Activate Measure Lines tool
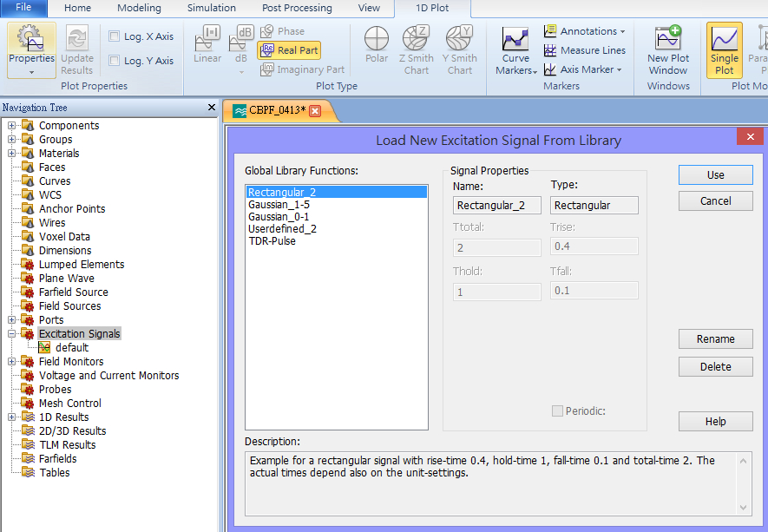This screenshot has width=768, height=532. click(x=584, y=50)
